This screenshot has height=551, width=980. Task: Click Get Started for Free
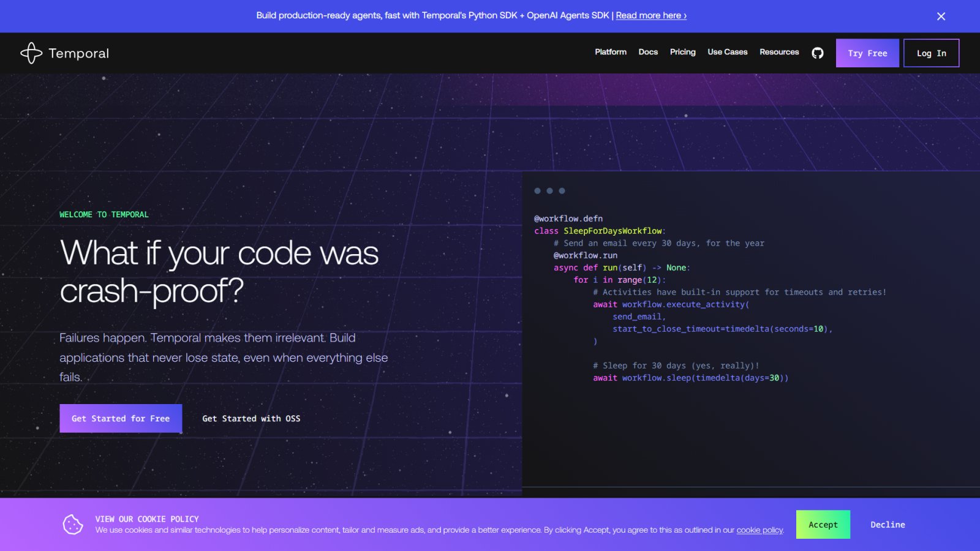point(121,419)
